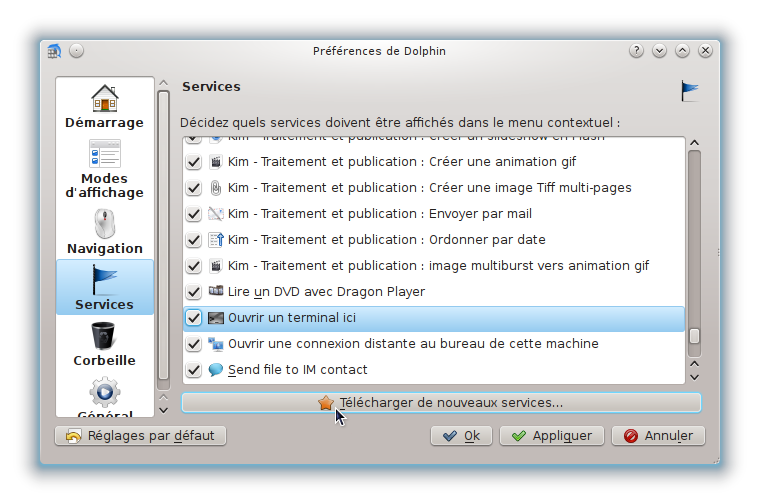Uncheck Lire un DVD avec Dragon Player
The width and height of the screenshot is (760, 504).
[x=193, y=292]
